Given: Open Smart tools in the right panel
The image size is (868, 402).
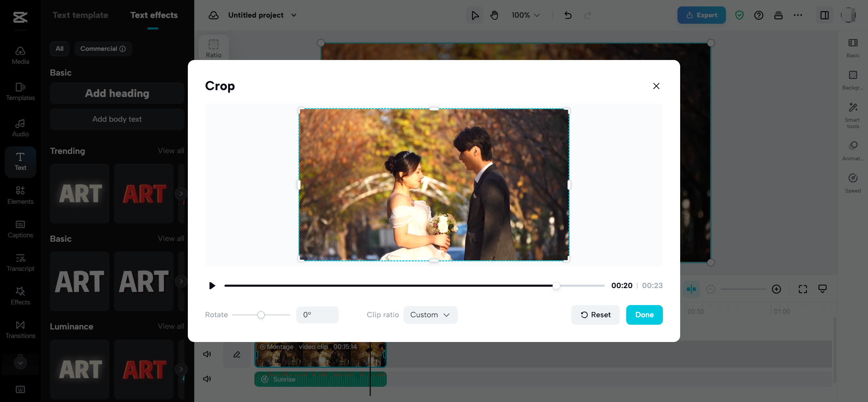Looking at the screenshot, I should pos(853,114).
